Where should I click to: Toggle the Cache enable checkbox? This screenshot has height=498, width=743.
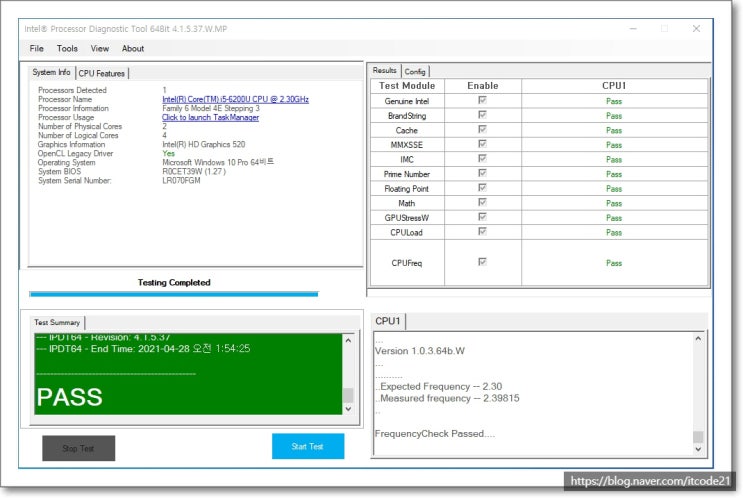click(x=482, y=129)
